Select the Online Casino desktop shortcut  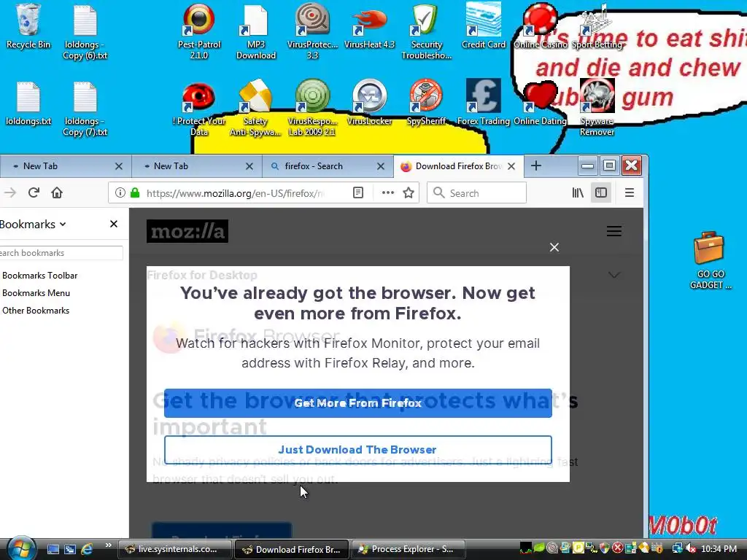pyautogui.click(x=541, y=26)
